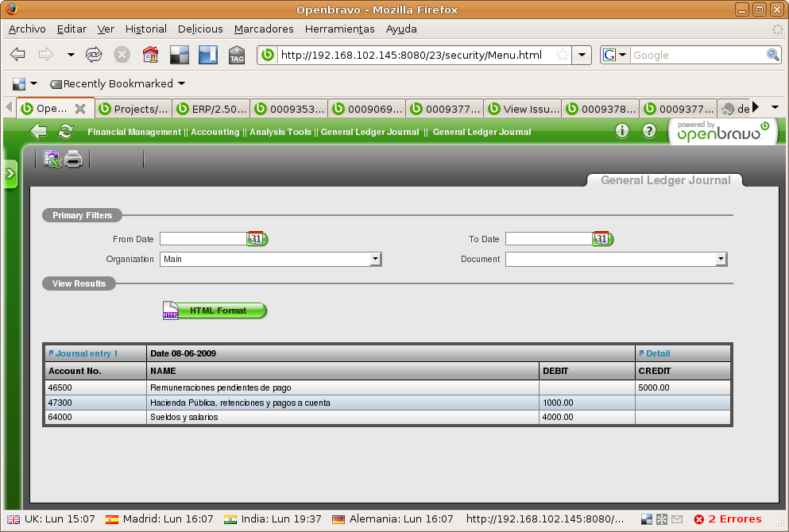Expand the left side menu panel
The image size is (789, 532).
tap(10, 173)
